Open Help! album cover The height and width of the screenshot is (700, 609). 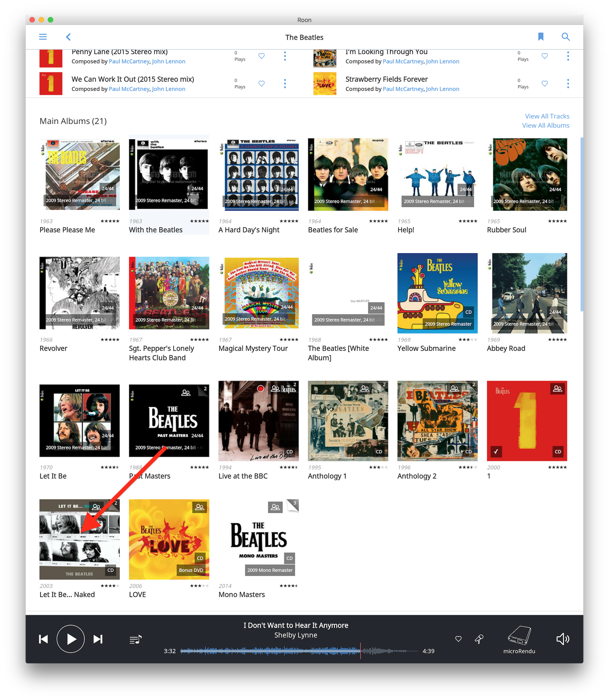point(437,174)
